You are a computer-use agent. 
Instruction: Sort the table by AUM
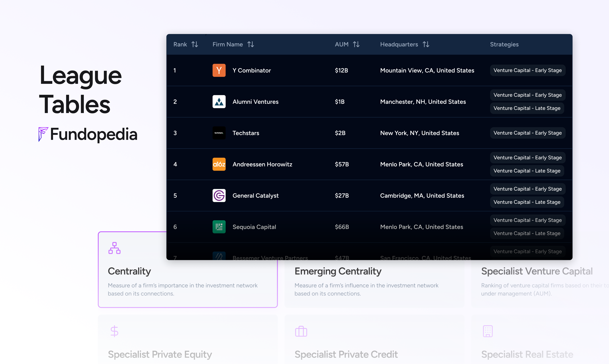(357, 44)
